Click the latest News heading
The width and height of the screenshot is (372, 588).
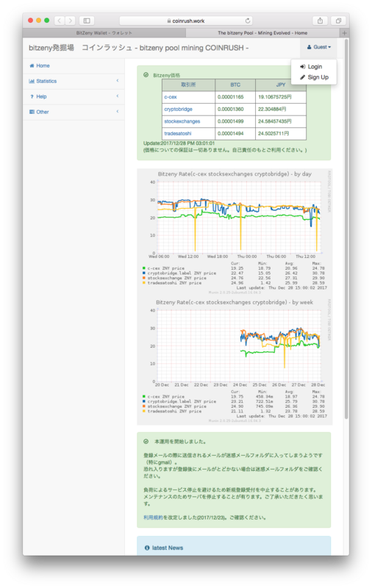pos(167,548)
